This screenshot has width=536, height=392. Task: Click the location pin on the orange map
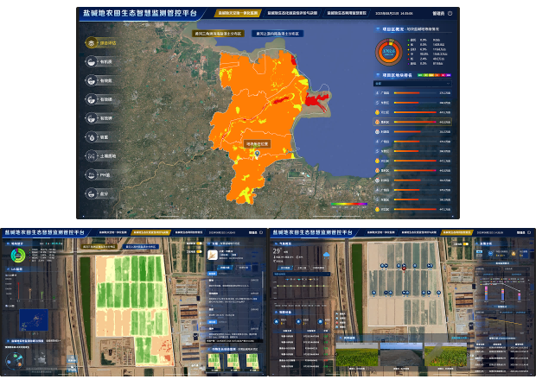point(258,155)
